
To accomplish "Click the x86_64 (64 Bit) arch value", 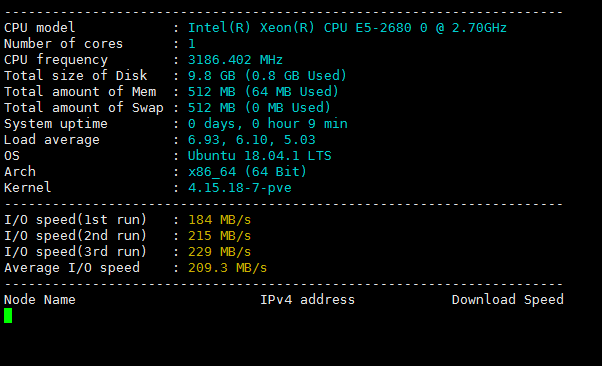I will pyautogui.click(x=247, y=172).
